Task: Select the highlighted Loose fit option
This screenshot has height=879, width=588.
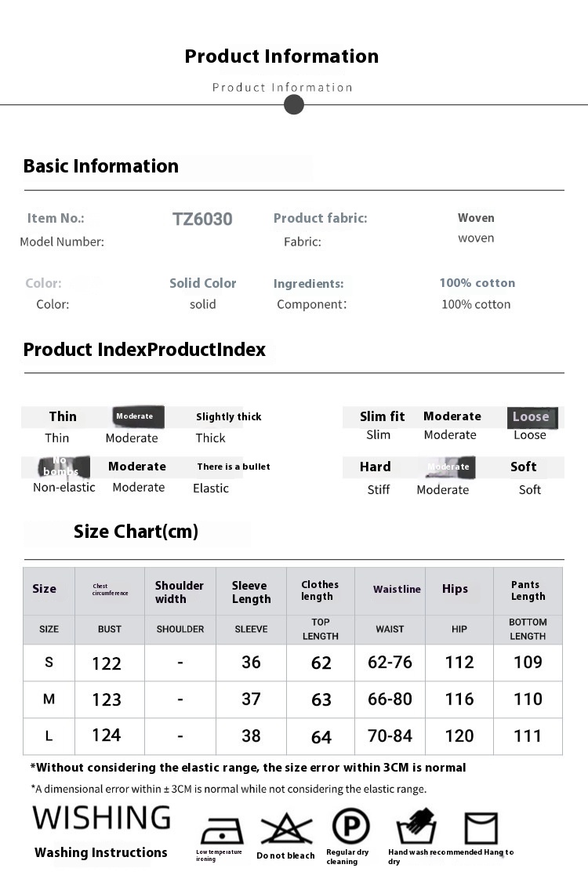Action: [532, 416]
